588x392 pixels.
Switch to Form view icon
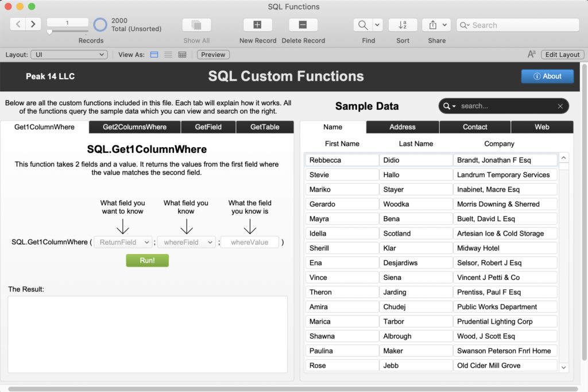click(x=154, y=55)
